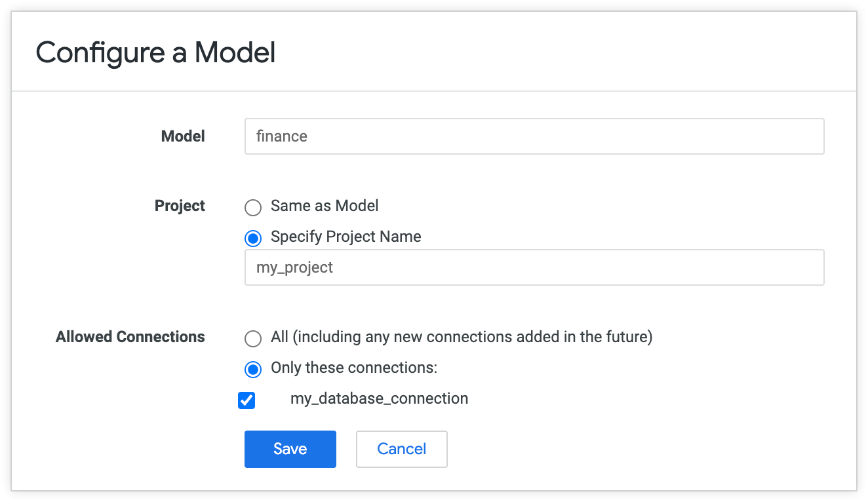Choose Specify Project Name option

point(253,238)
